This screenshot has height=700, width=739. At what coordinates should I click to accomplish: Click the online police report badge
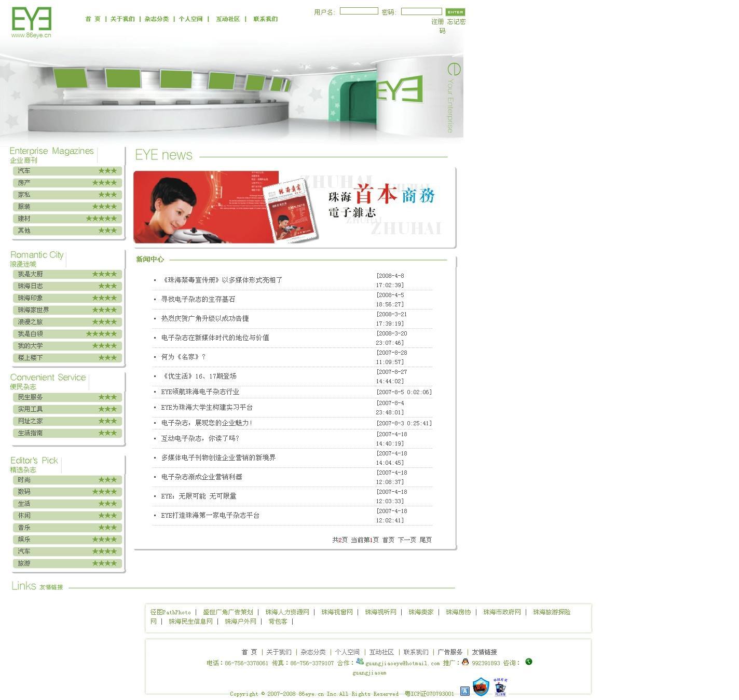(500, 686)
